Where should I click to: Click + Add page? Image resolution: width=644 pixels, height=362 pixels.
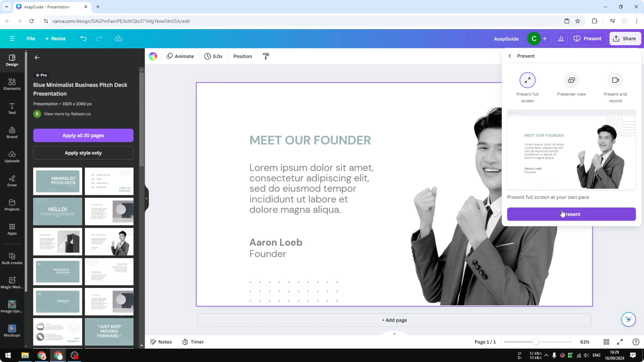pyautogui.click(x=394, y=320)
